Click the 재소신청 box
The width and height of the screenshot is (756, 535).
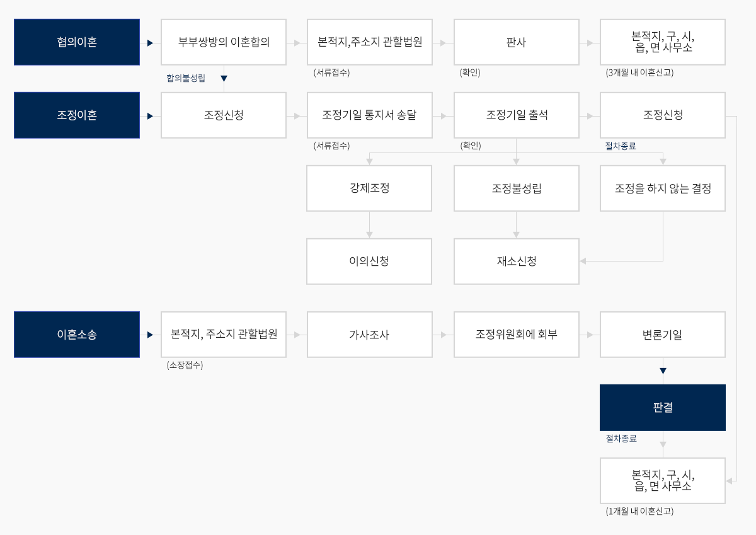[x=517, y=262]
